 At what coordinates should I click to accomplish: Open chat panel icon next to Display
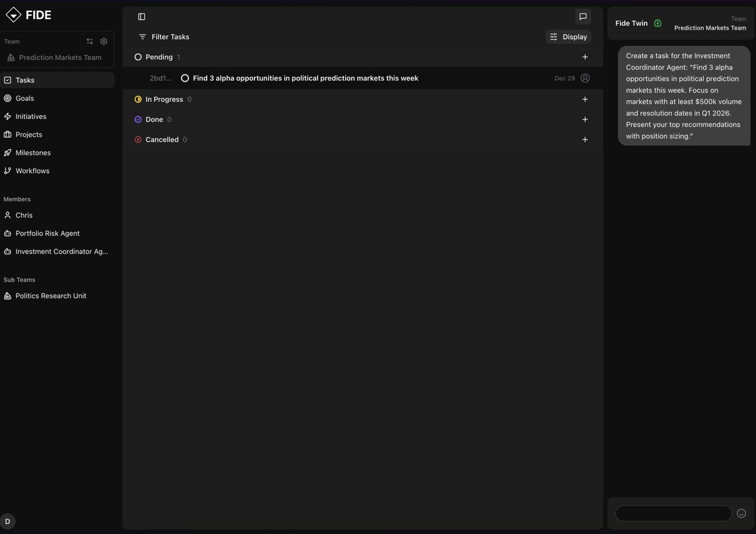pyautogui.click(x=583, y=16)
